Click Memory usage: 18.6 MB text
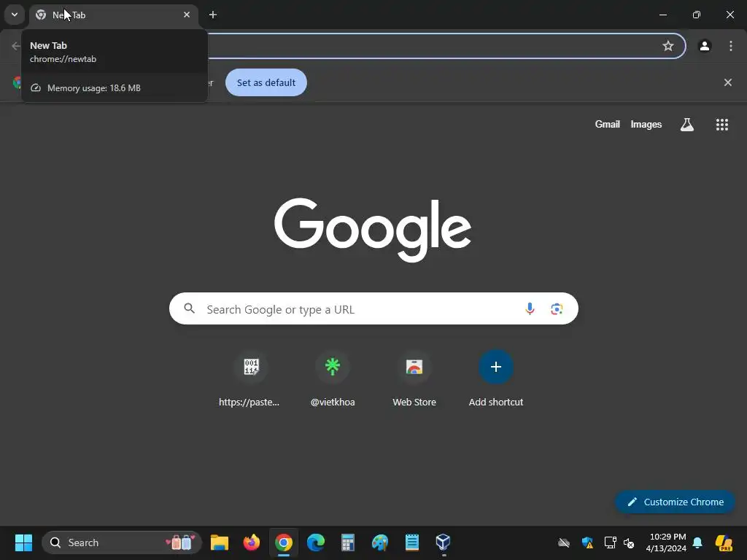Screen dimensions: 747x560 (x=94, y=88)
